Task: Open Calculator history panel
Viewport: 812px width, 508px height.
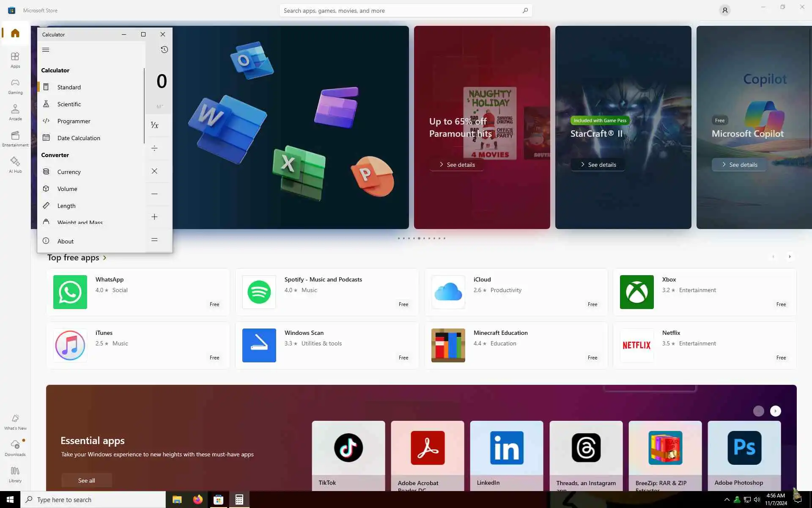Action: (164, 50)
